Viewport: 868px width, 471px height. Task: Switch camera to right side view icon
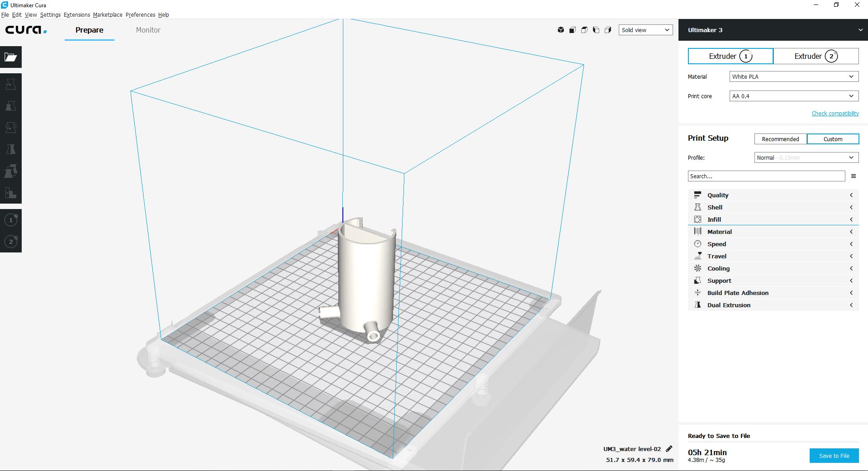pos(608,30)
